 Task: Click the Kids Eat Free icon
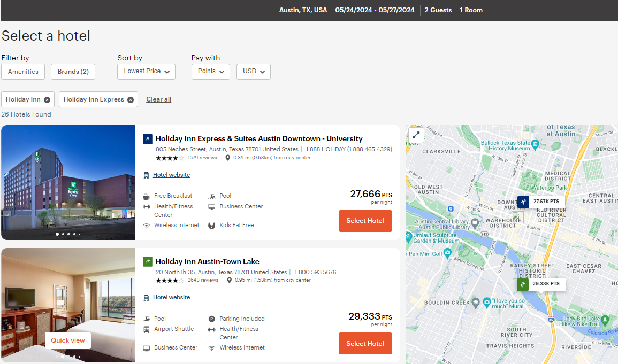point(212,225)
